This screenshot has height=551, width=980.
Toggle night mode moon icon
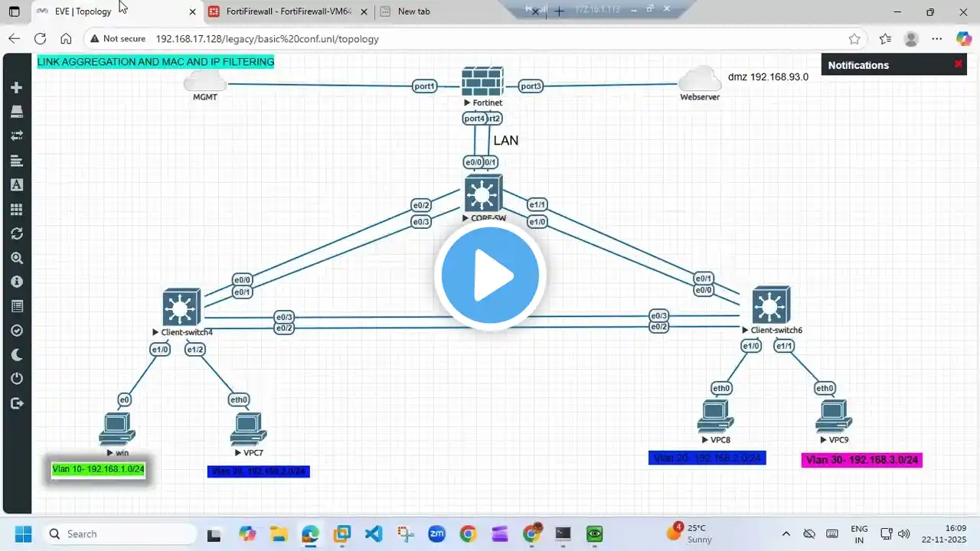coord(16,355)
